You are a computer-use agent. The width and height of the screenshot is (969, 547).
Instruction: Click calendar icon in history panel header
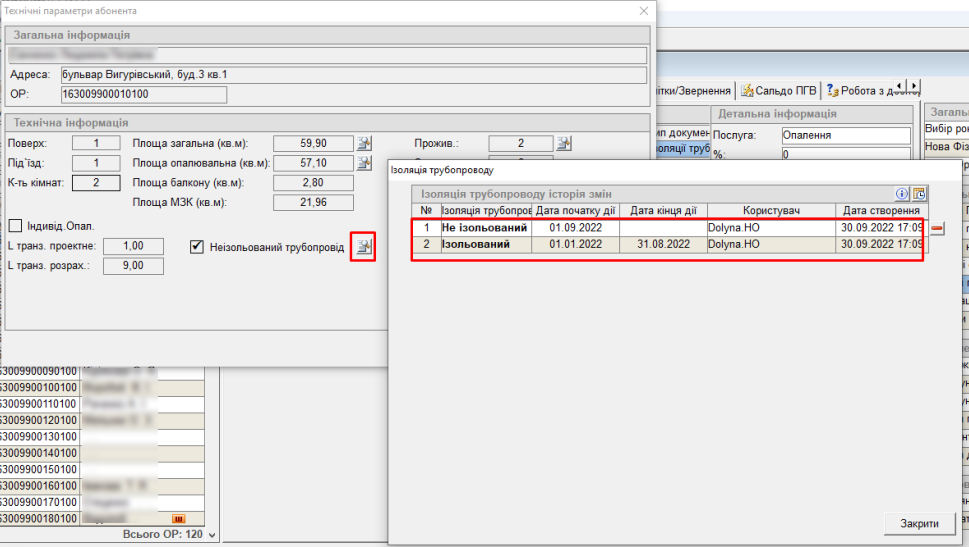point(919,194)
